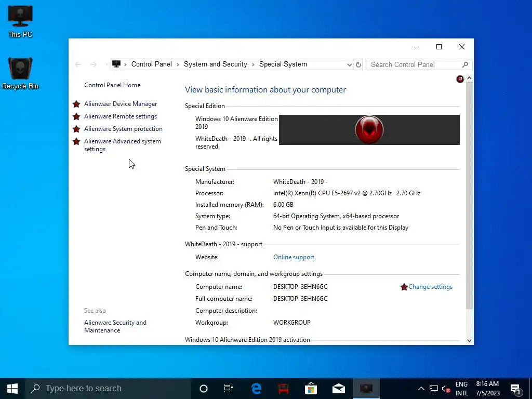This screenshot has width=532, height=399.
Task: Open the notification center icon
Action: (x=516, y=389)
